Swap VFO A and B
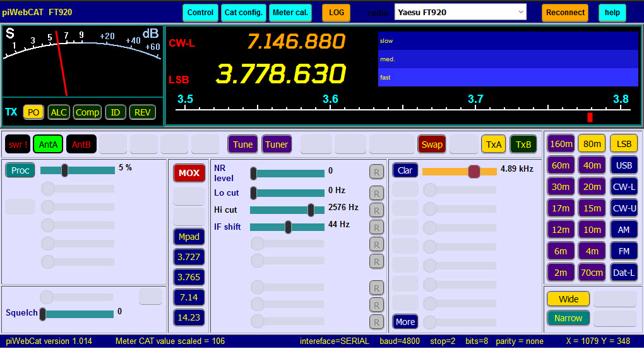The height and width of the screenshot is (349, 644). click(432, 144)
